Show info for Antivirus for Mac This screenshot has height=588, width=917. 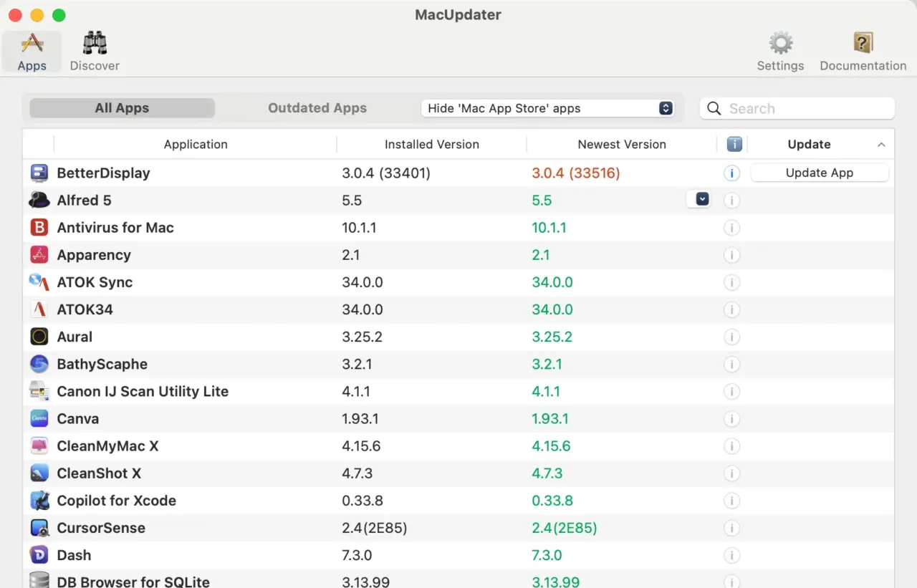(731, 228)
